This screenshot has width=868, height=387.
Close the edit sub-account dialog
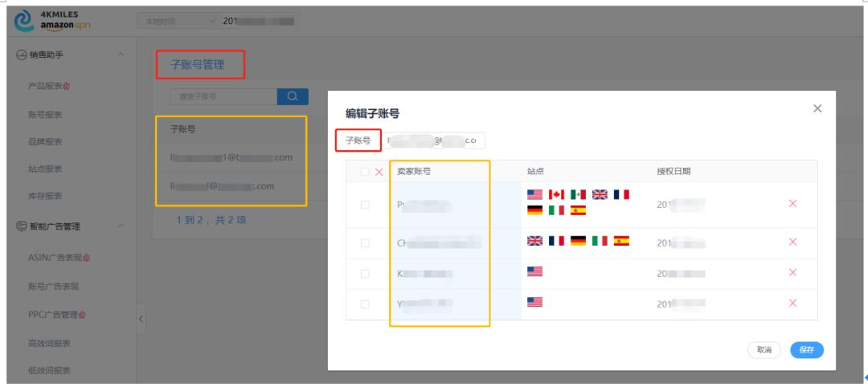click(817, 108)
